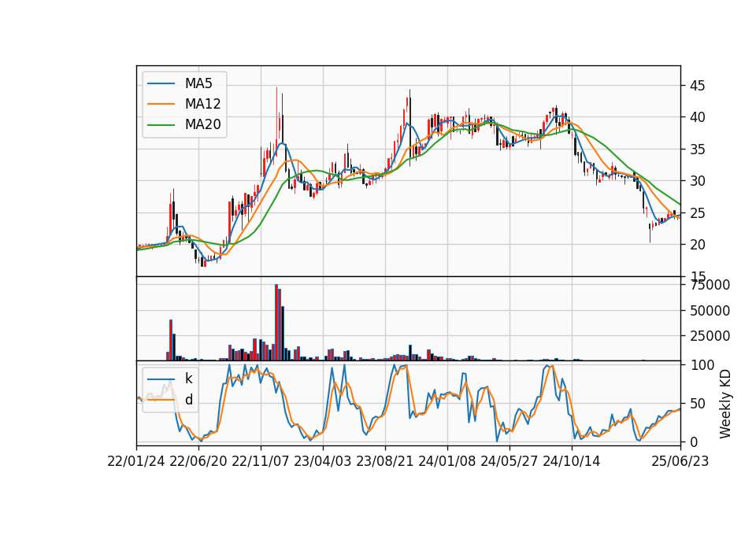Viewport: 756px width, 543px height.
Task: Click the 22/01/24 date axis label
Action: [136, 462]
